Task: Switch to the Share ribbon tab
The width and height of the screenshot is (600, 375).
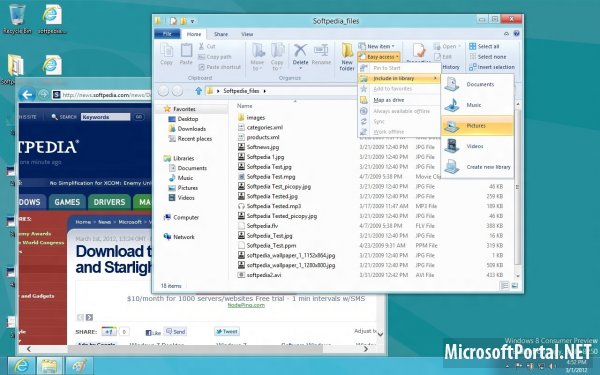Action: 221,34
